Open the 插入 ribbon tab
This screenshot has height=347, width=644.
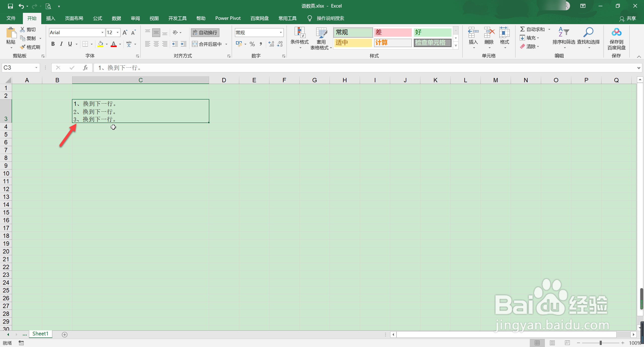pyautogui.click(x=51, y=18)
